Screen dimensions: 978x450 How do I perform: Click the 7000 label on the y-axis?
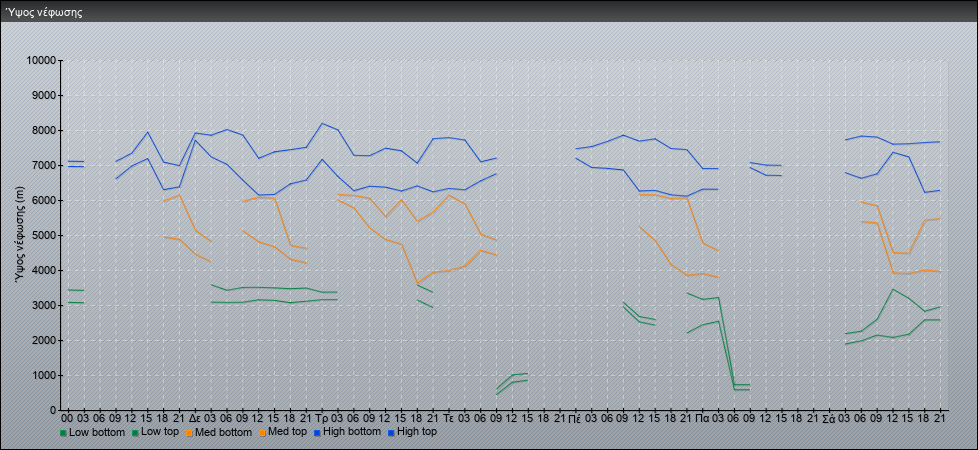(x=45, y=165)
